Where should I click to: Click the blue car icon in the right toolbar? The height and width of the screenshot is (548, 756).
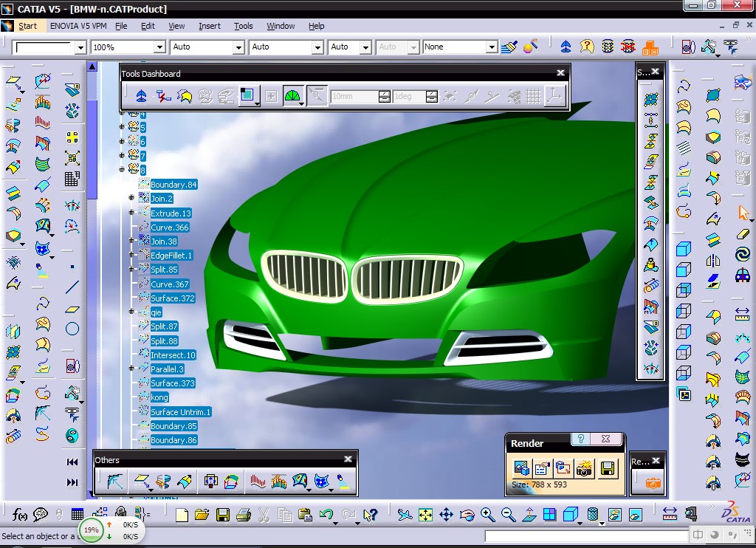coord(743,275)
